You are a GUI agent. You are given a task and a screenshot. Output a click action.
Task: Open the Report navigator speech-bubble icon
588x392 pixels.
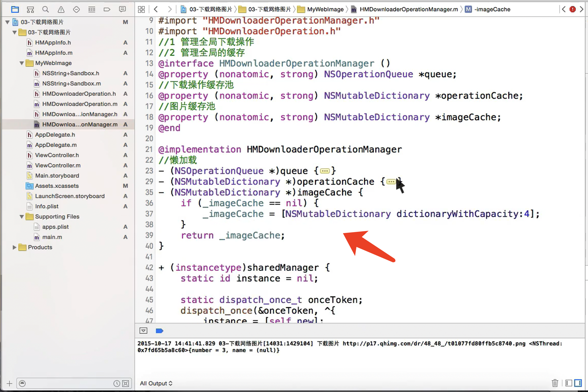(x=122, y=9)
